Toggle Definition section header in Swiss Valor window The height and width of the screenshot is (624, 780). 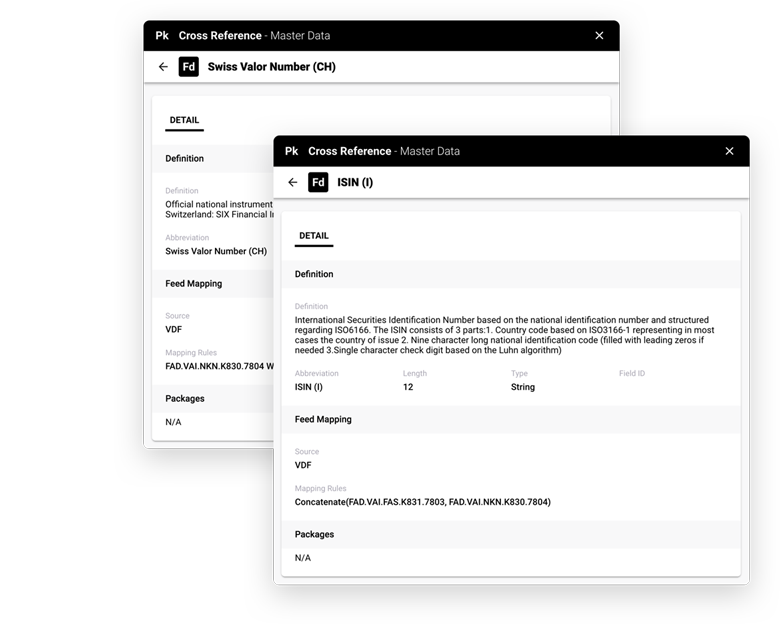[x=185, y=159]
